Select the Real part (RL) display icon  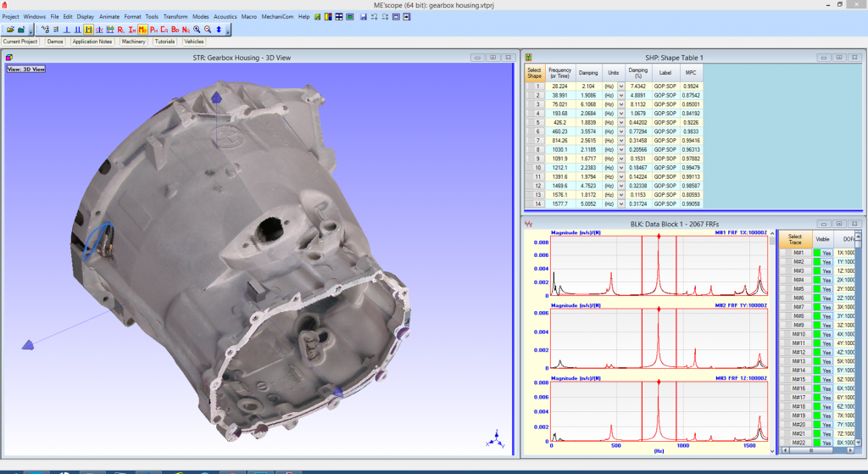coord(121,29)
